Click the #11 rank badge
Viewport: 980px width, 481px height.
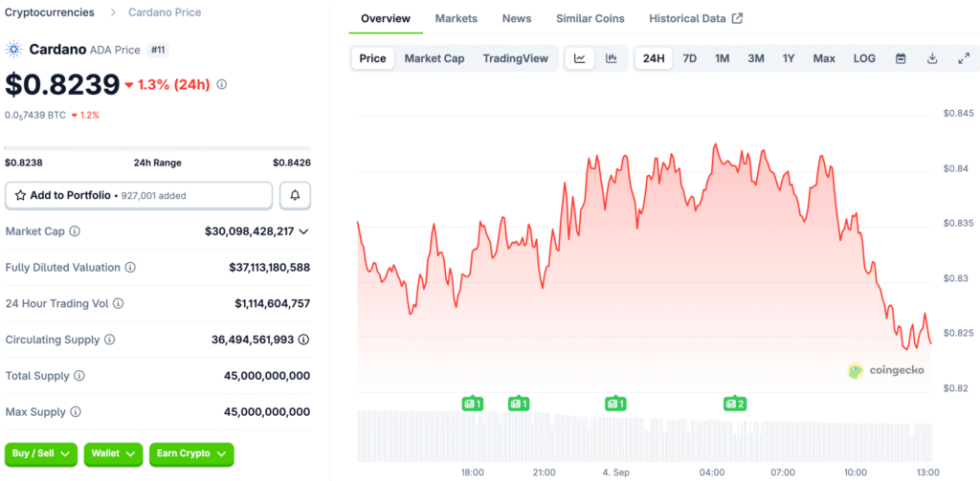[158, 50]
